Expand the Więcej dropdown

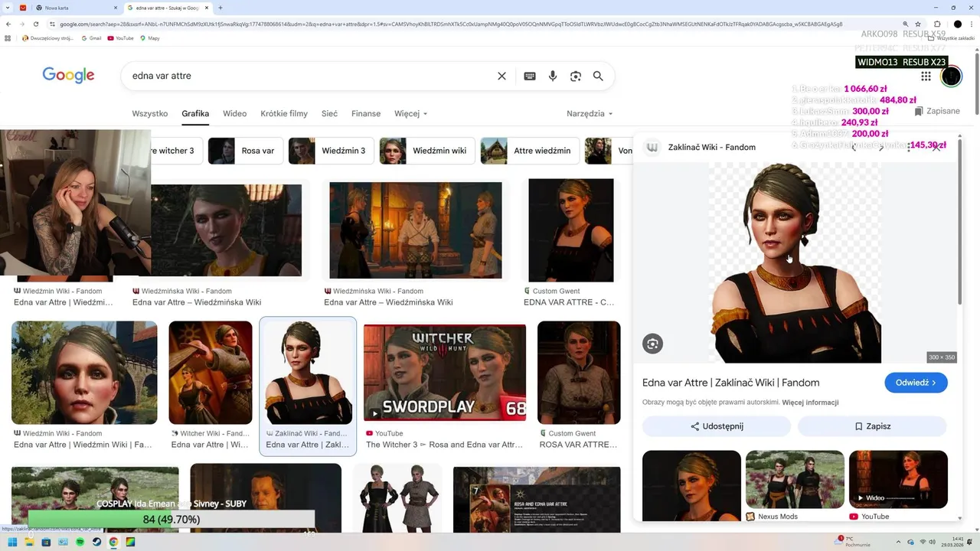click(411, 113)
